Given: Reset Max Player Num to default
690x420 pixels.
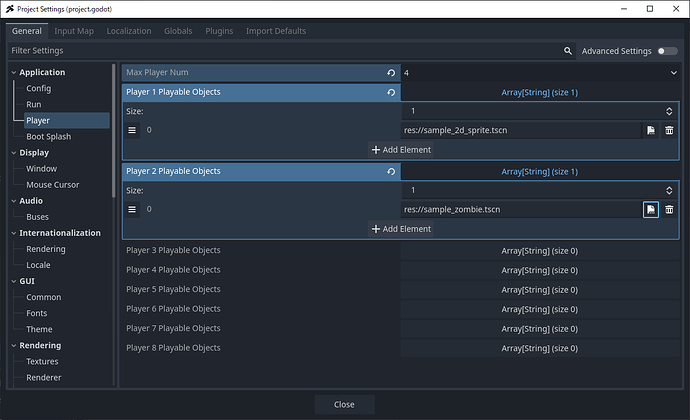Looking at the screenshot, I should 391,73.
